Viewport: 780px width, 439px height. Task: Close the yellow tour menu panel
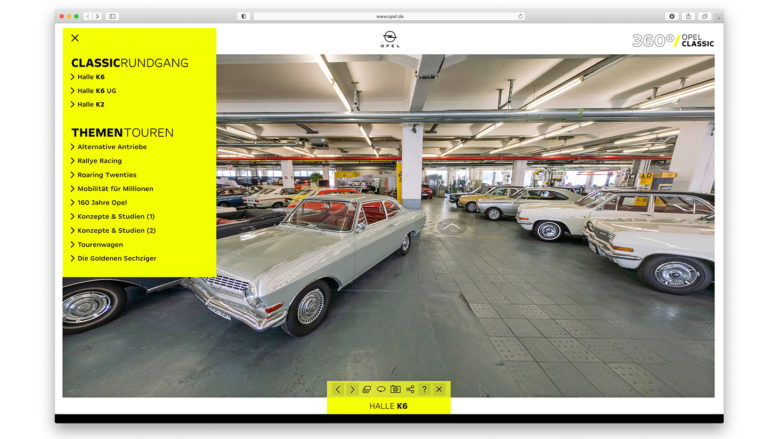pos(75,38)
